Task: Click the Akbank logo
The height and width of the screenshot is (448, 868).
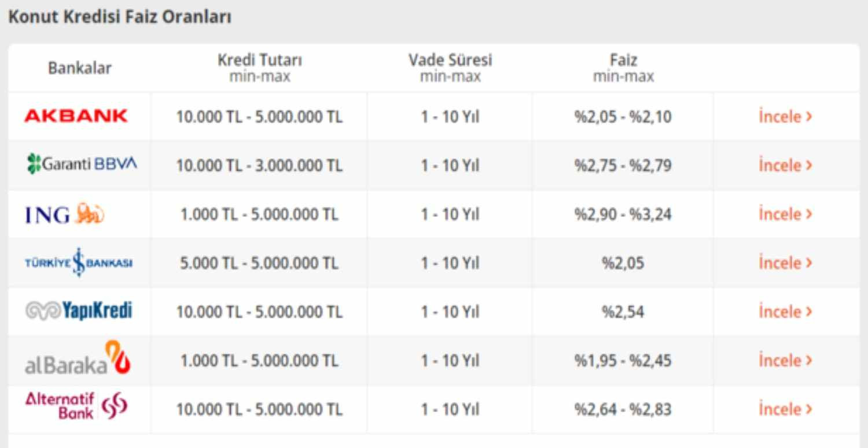Action: [x=76, y=116]
